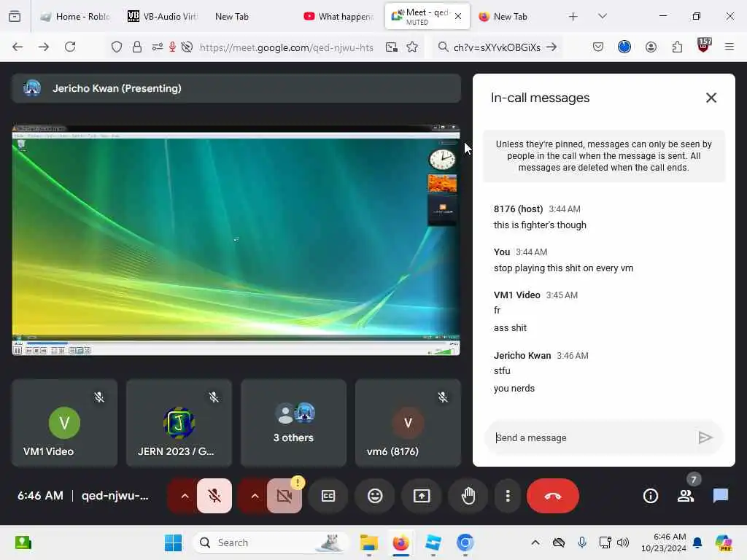Open the extensions puzzle icon
Viewport: 747px width, 560px height.
click(677, 47)
